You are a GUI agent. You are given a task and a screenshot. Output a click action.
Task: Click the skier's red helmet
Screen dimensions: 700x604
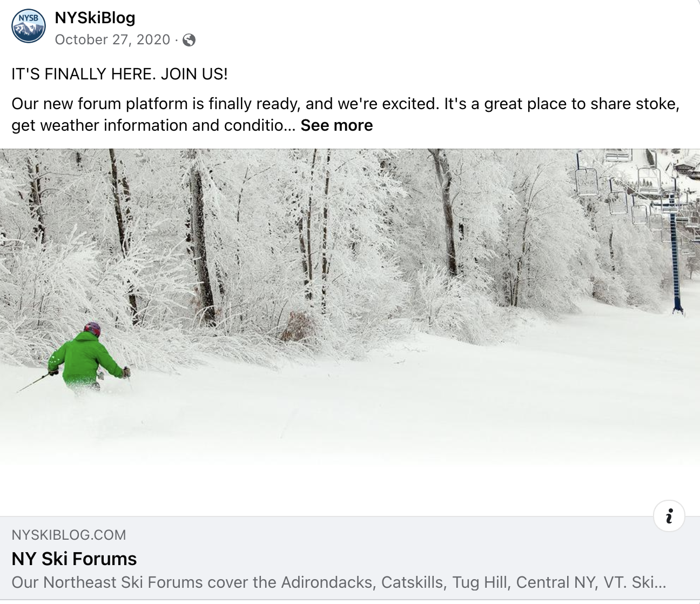pos(92,328)
